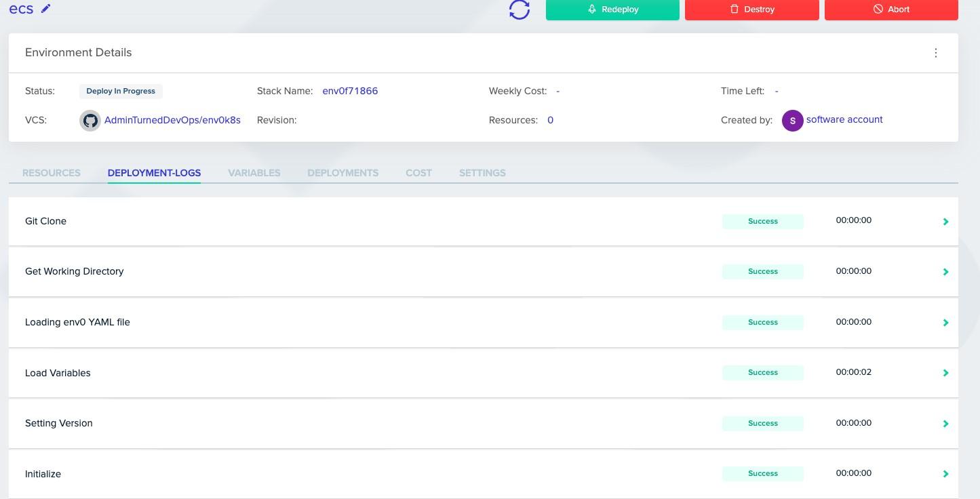Click the circular refresh arrows icon
This screenshot has height=499, width=980.
tap(519, 9)
